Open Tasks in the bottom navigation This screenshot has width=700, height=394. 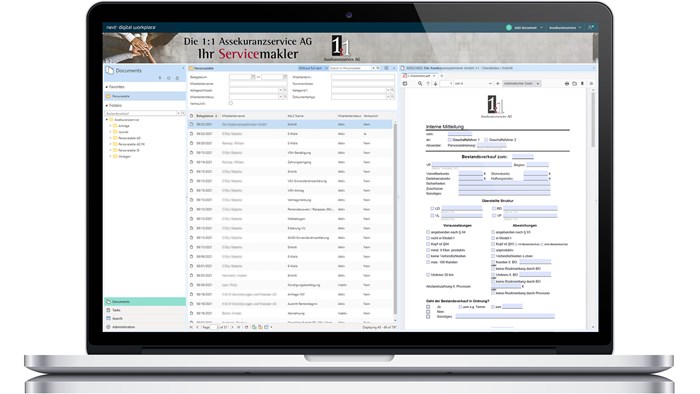145,310
